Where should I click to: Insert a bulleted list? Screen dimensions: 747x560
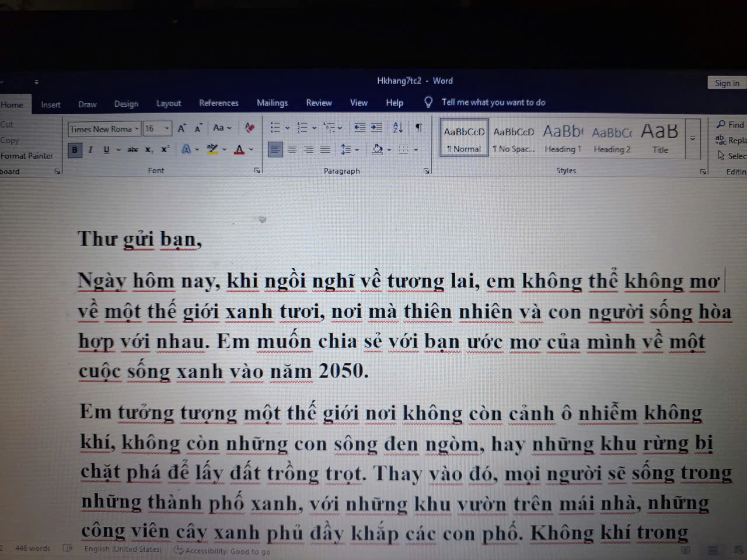click(275, 127)
